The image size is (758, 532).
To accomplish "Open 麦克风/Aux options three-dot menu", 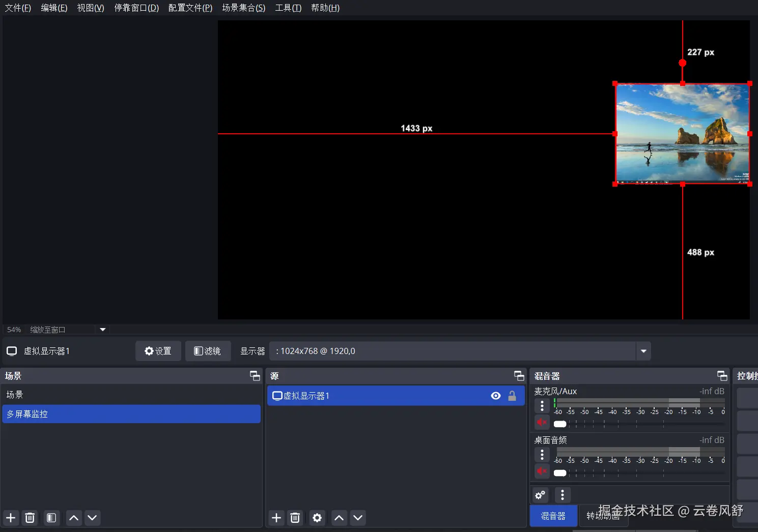I will (542, 405).
